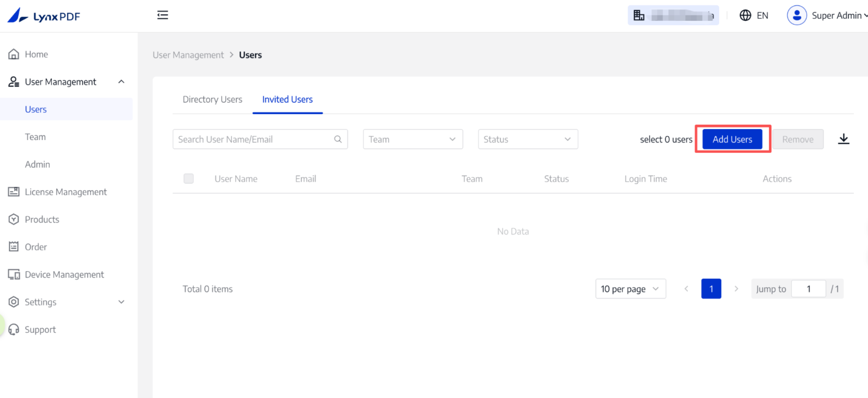
Task: Switch to the Directory Users tab
Action: (212, 99)
